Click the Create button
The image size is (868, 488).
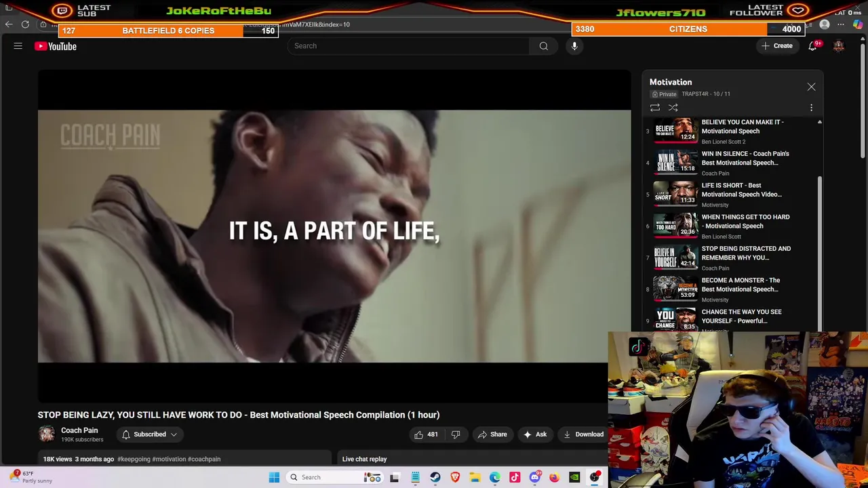point(776,46)
